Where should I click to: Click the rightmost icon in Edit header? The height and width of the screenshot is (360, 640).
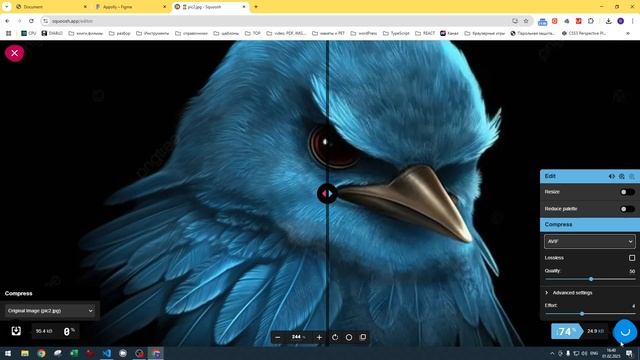click(x=632, y=176)
